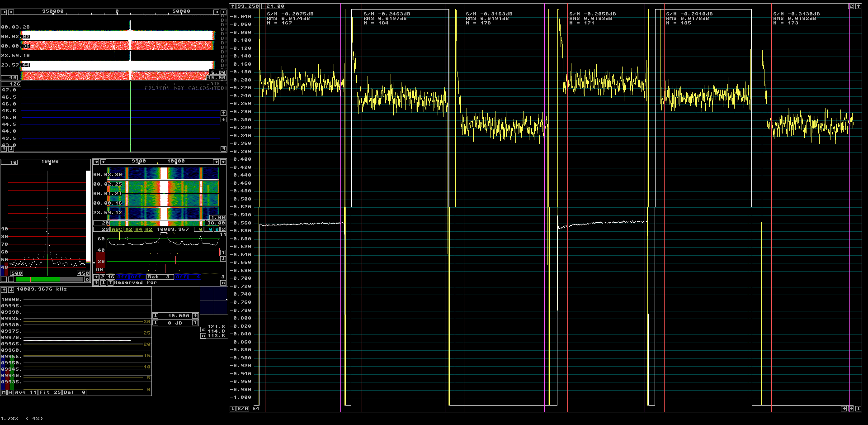Image resolution: width=868 pixels, height=425 pixels.
Task: Click right arrow at right end of wide waterfall scale
Action: tap(216, 12)
